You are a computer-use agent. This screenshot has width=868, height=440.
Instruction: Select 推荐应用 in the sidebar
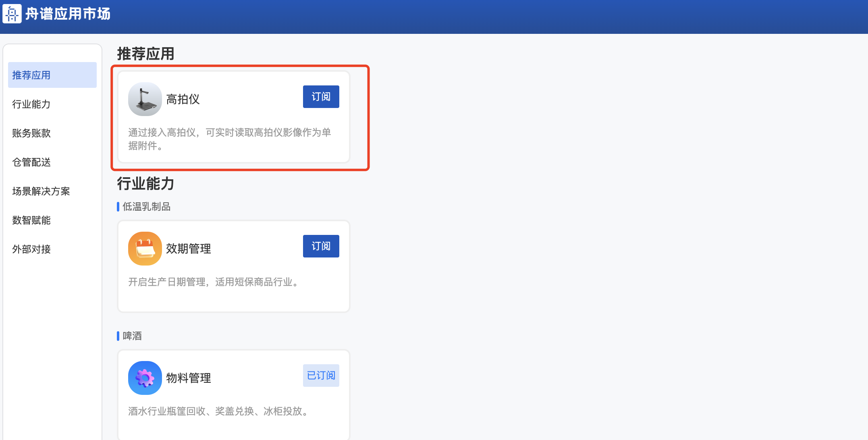coord(52,75)
